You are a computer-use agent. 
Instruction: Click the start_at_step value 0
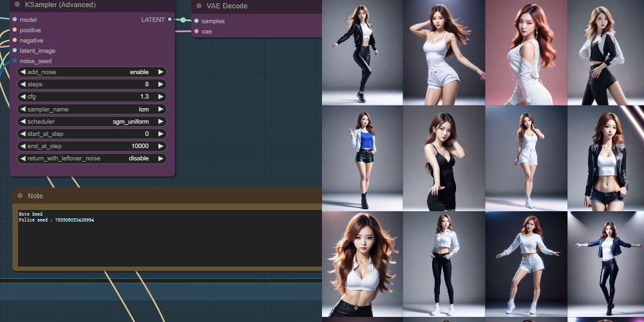pos(147,134)
